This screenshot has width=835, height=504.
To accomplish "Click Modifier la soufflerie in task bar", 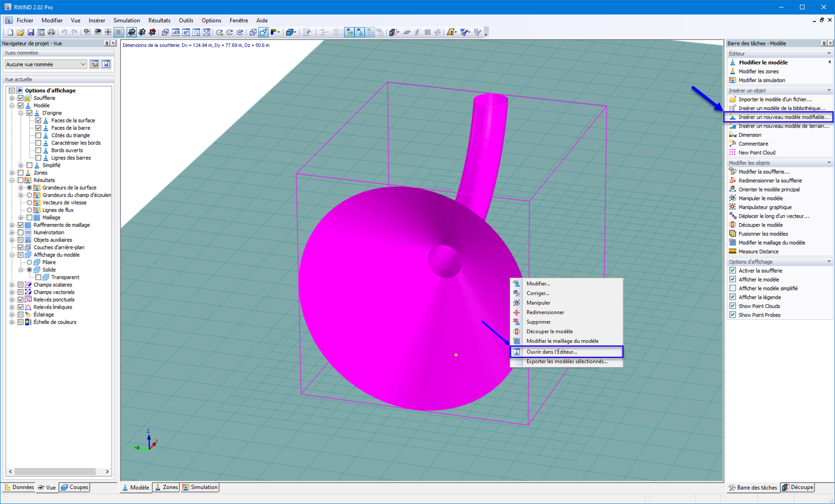I will pos(764,172).
